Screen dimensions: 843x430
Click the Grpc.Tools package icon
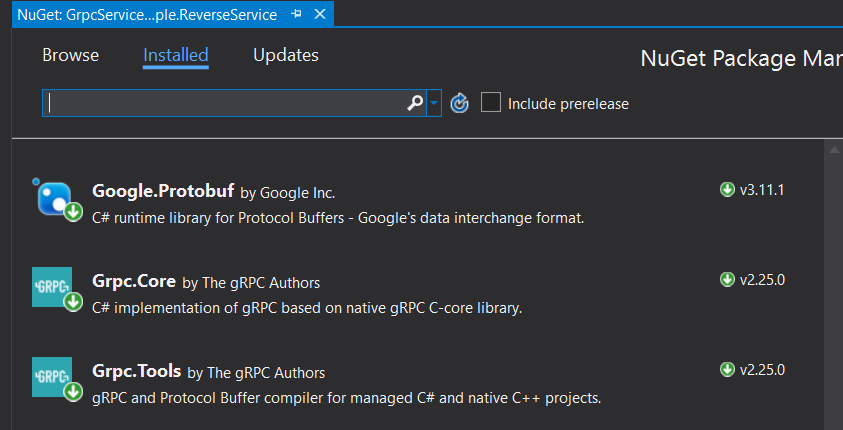coord(52,378)
